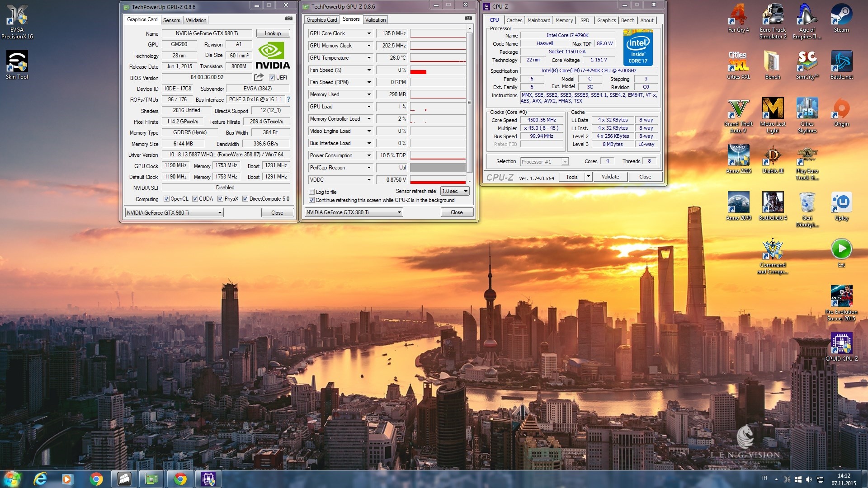
Task: Click the Close button in CPU-Z
Action: (645, 177)
